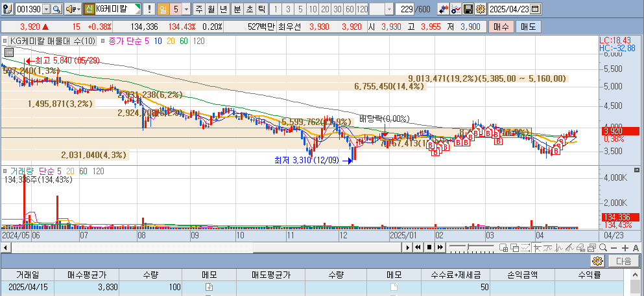The height and width of the screenshot is (296, 644).
Task: Select the 120 interval button
Action: [x=362, y=8]
